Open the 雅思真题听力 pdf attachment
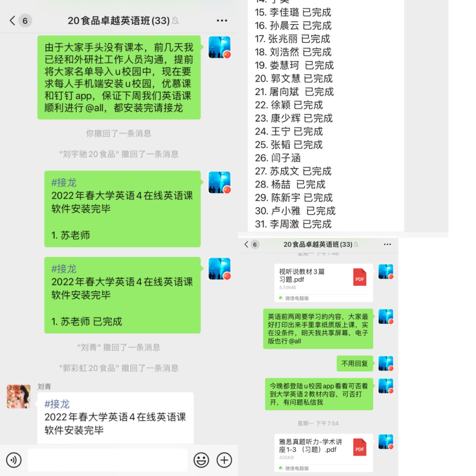The height and width of the screenshot is (476, 476). click(324, 453)
